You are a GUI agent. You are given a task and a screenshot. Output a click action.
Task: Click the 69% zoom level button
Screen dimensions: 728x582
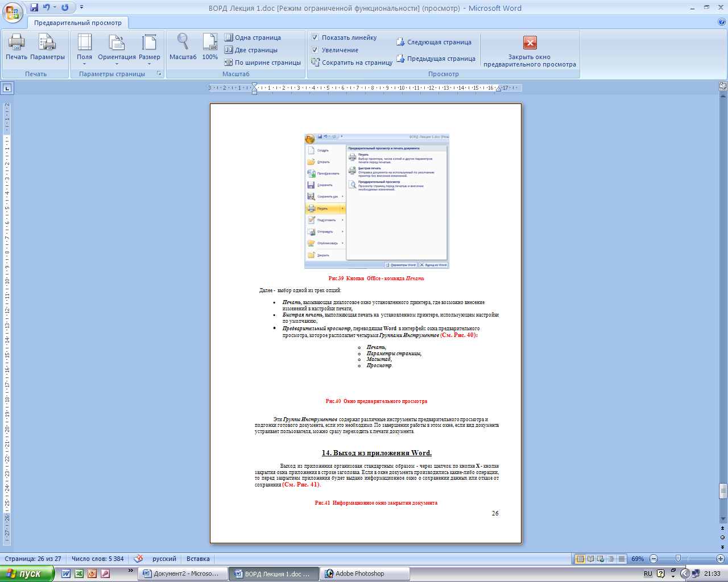coord(638,559)
